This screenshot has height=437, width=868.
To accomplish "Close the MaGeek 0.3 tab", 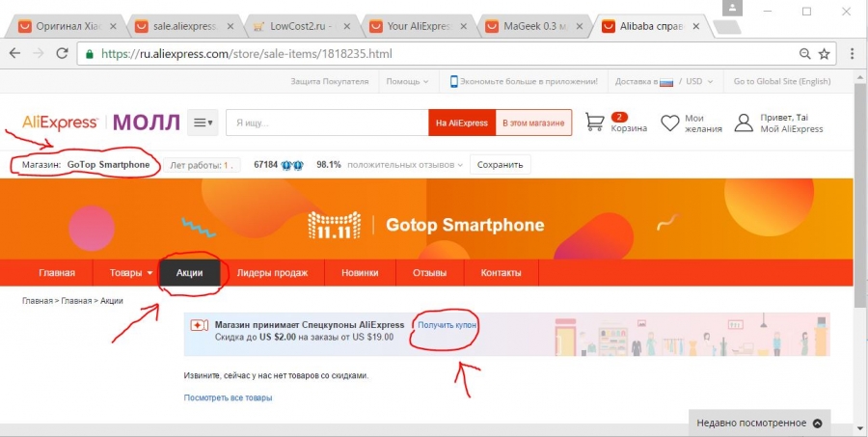I will coord(579,26).
